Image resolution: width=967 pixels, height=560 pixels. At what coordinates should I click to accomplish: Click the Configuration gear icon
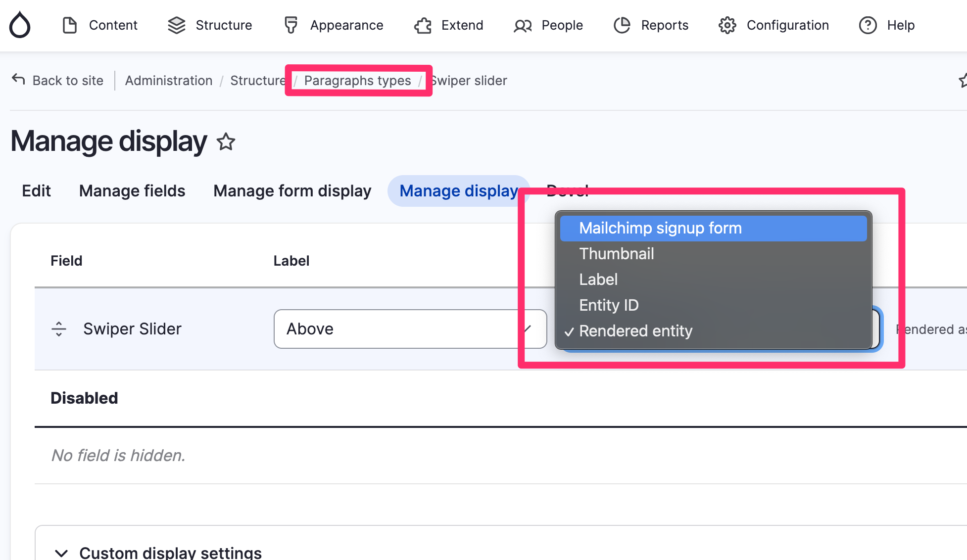point(727,25)
